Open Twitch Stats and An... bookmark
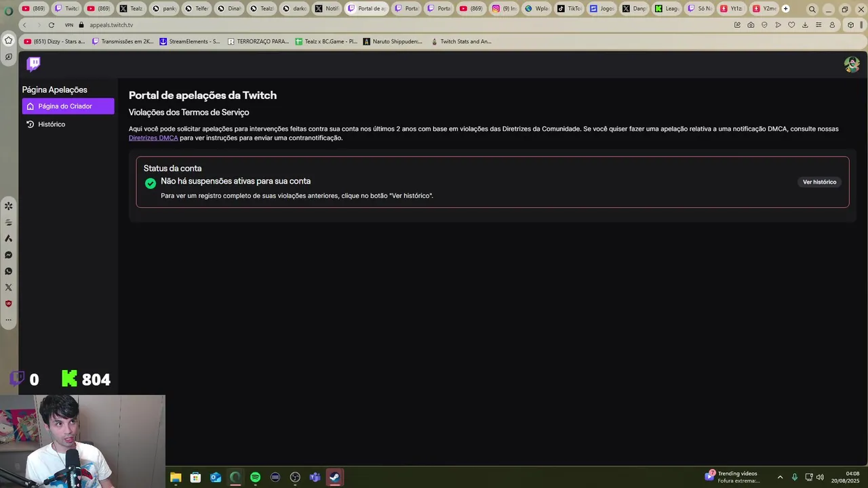 [461, 41]
